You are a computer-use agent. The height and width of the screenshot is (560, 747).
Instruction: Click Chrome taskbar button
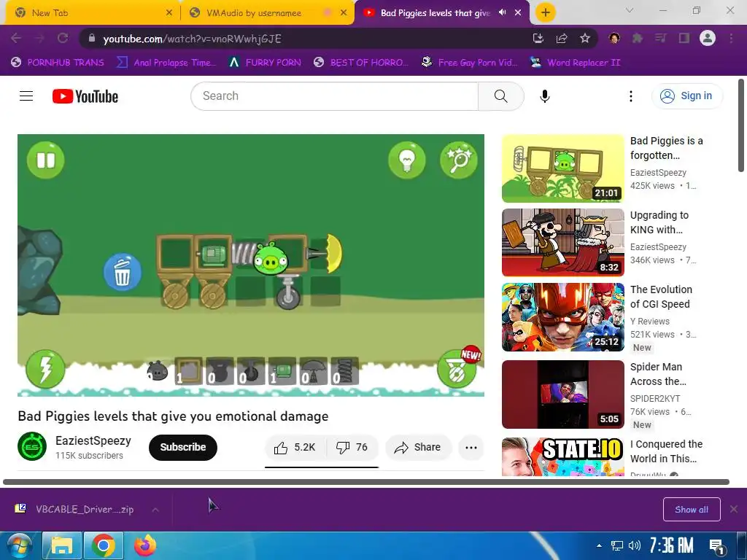104,545
